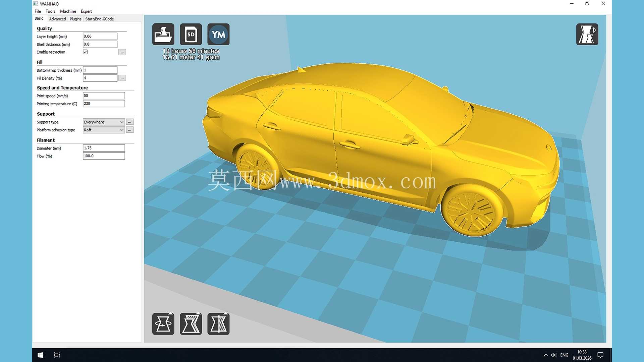
Task: Click the 'Speed and Temperature' section heading
Action: click(62, 88)
